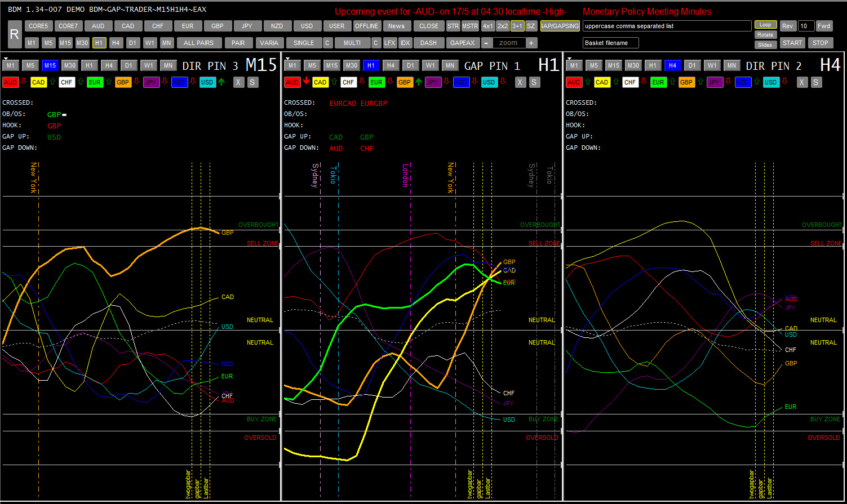Screen dimensions: 847x504
Task: Click up arrow beside EUR in H4 panel
Action: [672, 82]
